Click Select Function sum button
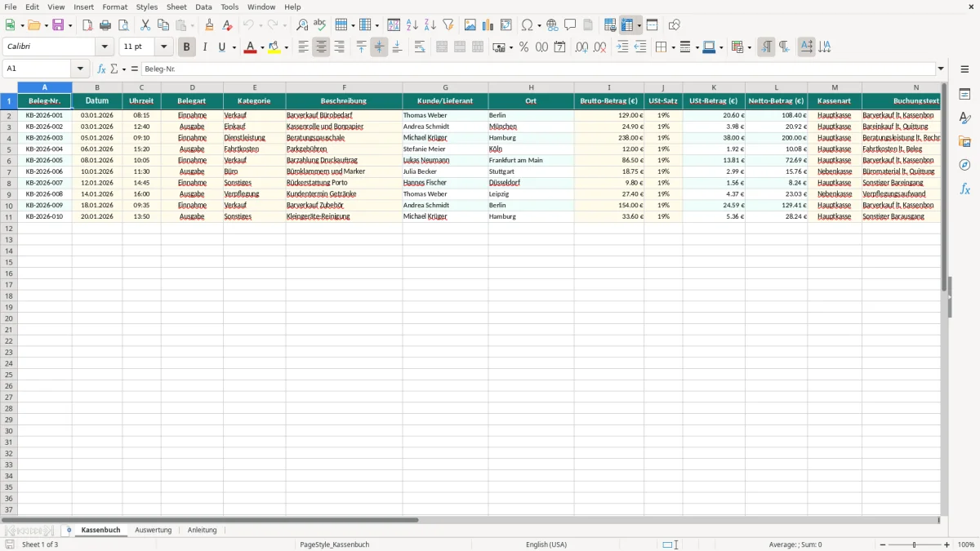 pos(114,69)
